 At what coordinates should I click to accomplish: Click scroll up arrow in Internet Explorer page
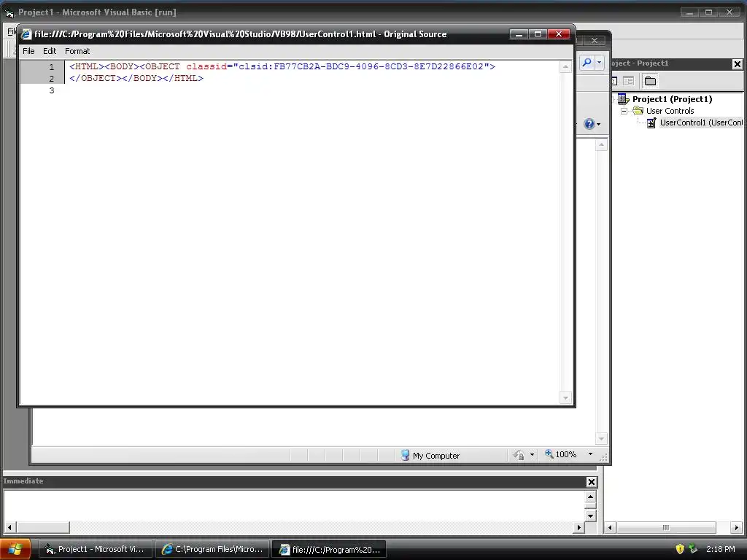tap(601, 145)
